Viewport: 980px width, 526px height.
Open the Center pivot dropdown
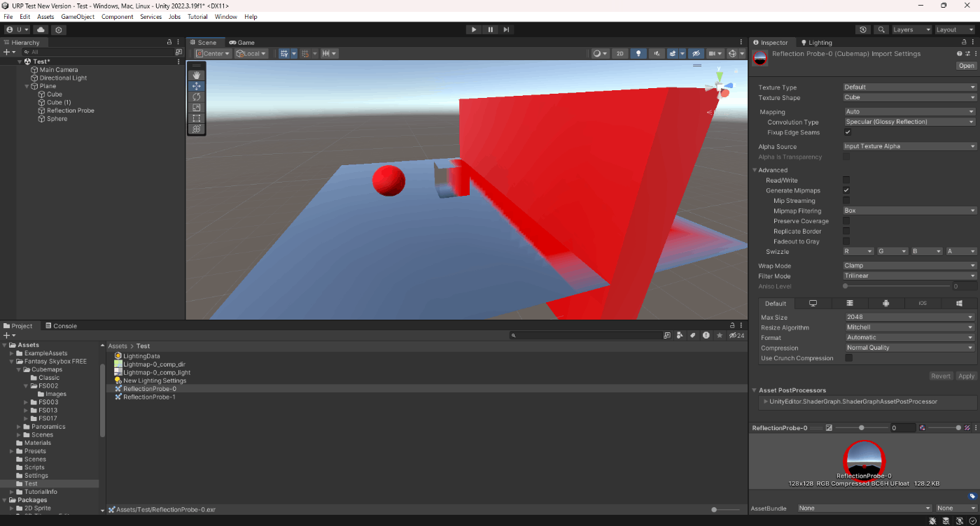213,53
